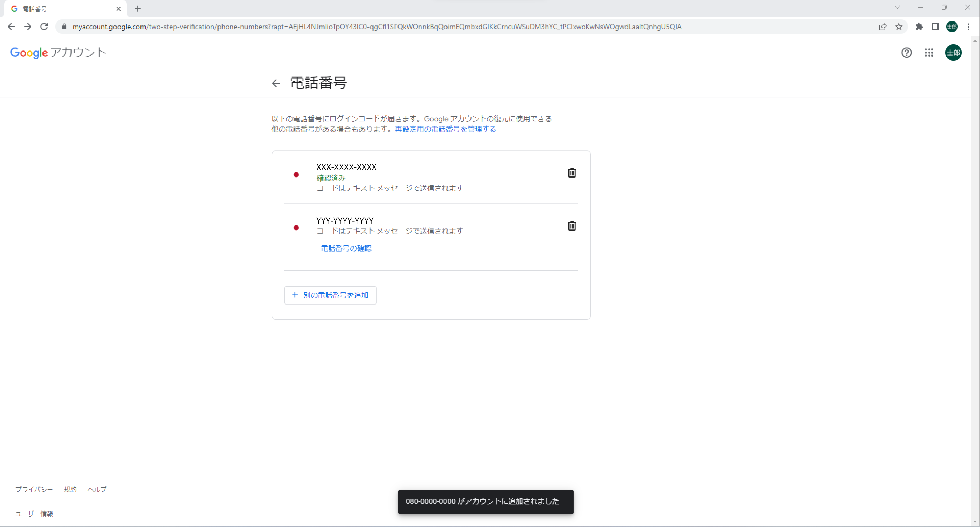Open Chrome three-dot menu
The image size is (980, 527).
pyautogui.click(x=969, y=27)
